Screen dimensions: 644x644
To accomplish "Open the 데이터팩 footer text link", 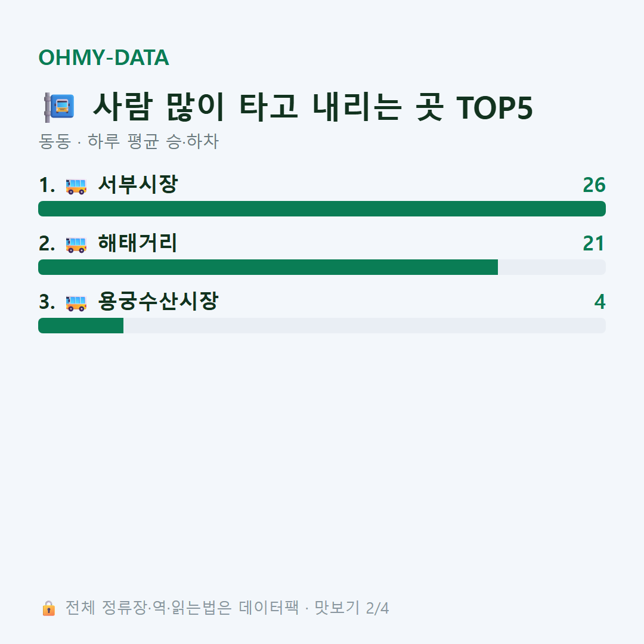I will 268,608.
